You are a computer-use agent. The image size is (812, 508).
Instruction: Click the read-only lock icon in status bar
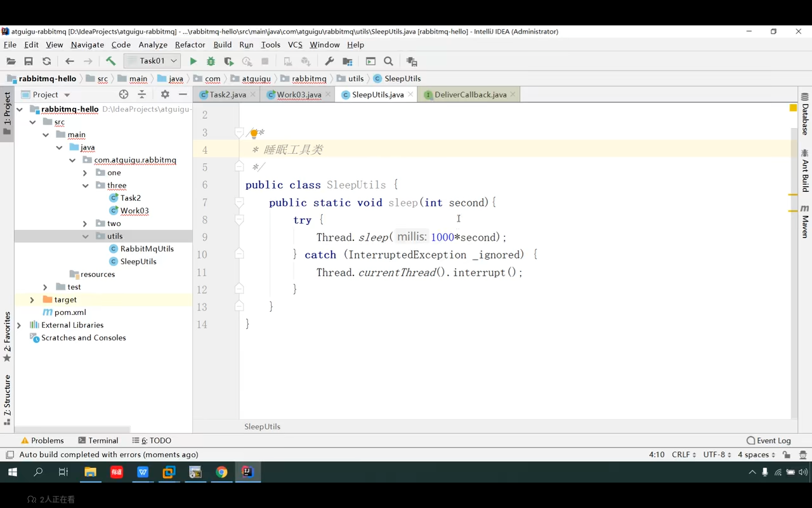click(787, 455)
